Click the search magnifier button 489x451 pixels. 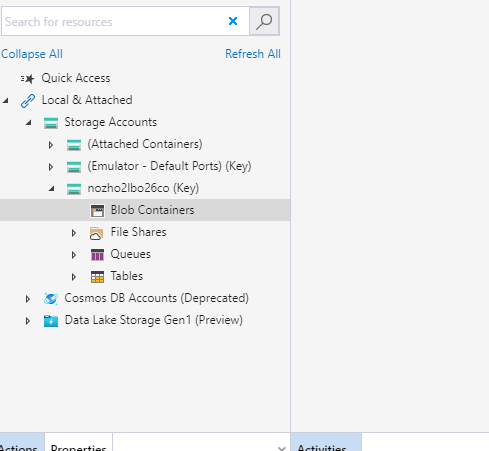264,21
